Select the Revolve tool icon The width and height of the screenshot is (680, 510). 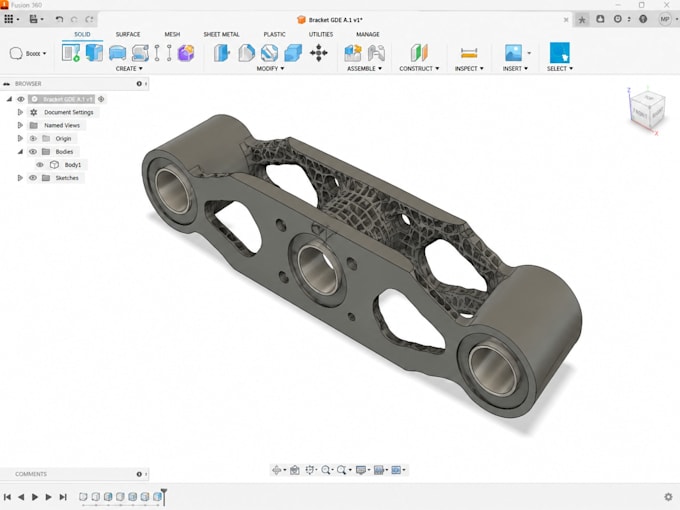pos(117,53)
